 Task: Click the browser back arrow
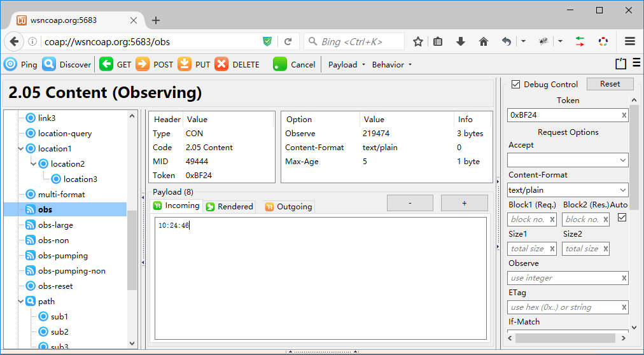(x=15, y=41)
